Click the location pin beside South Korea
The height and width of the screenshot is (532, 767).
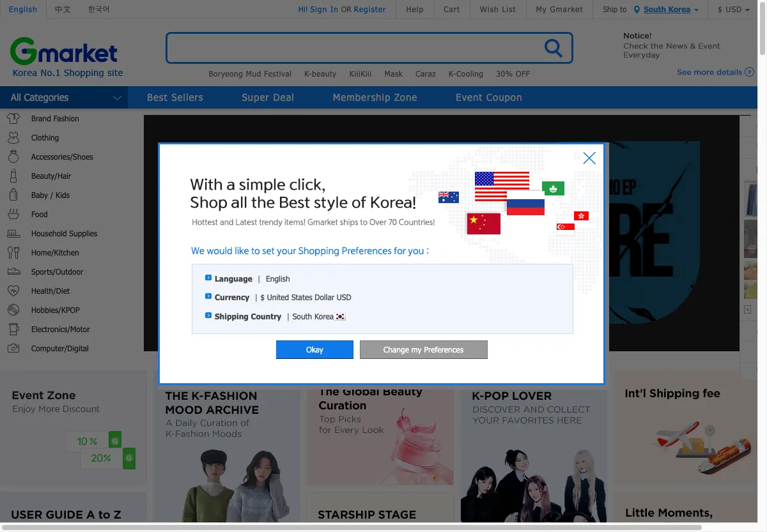pyautogui.click(x=637, y=10)
